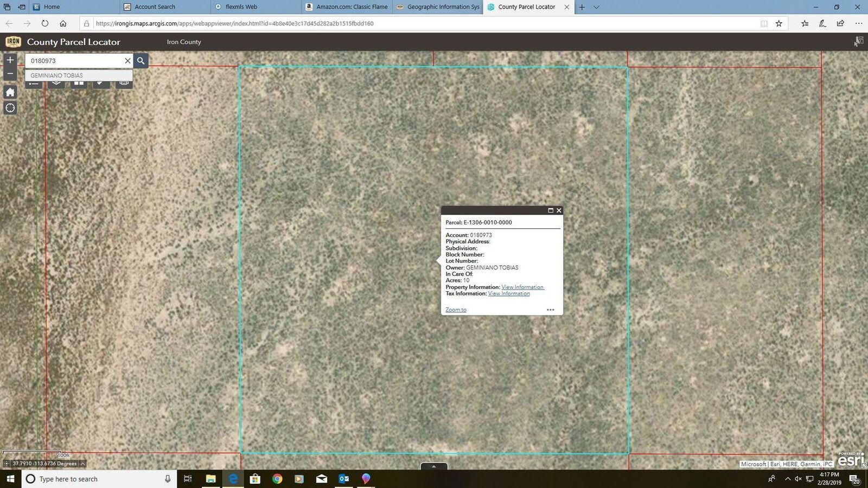Click the zoom out minus icon
Viewport: 868px width, 488px height.
point(10,73)
